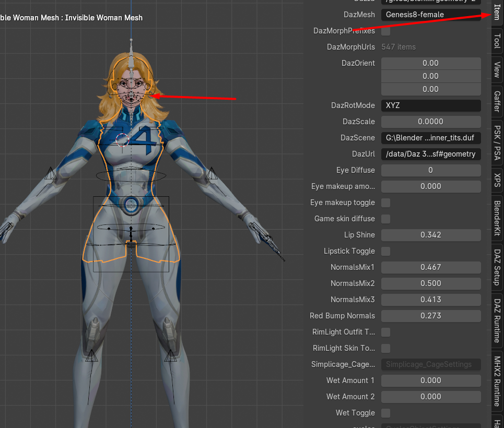The image size is (504, 428).
Task: Click the DazScene file path field
Action: click(431, 138)
